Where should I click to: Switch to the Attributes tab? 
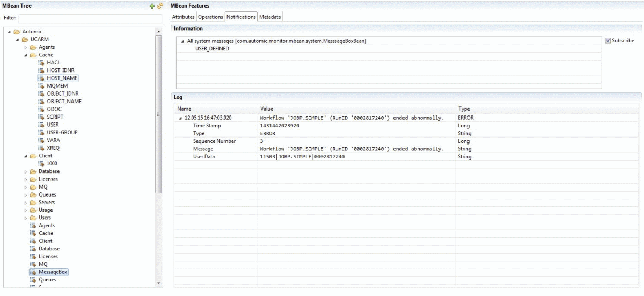(x=183, y=17)
